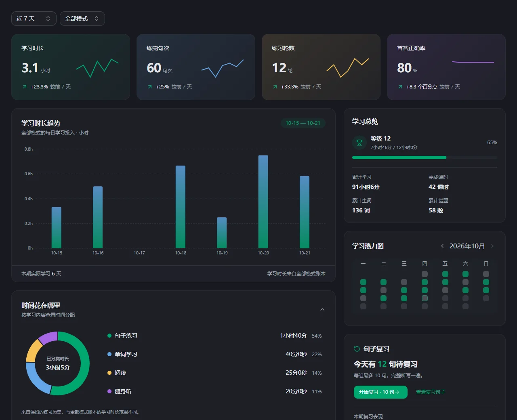Click the 10-18 bar in the trend chart
517x420 pixels.
click(181, 207)
